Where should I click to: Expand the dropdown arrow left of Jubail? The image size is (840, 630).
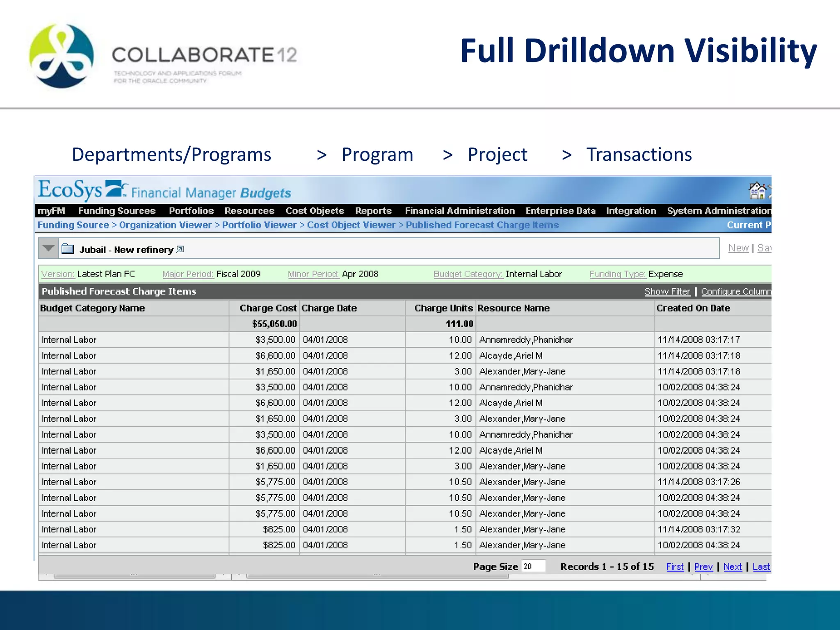coord(48,249)
